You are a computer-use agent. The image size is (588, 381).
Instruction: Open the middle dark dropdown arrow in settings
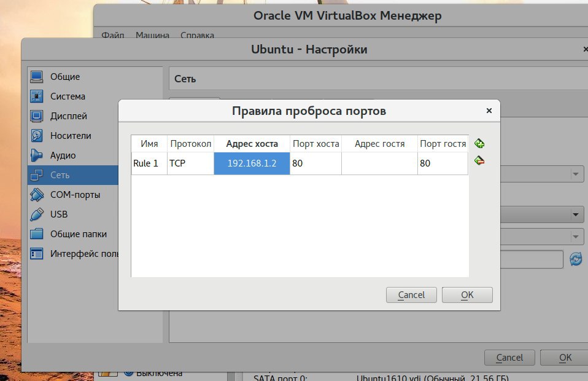tap(575, 214)
